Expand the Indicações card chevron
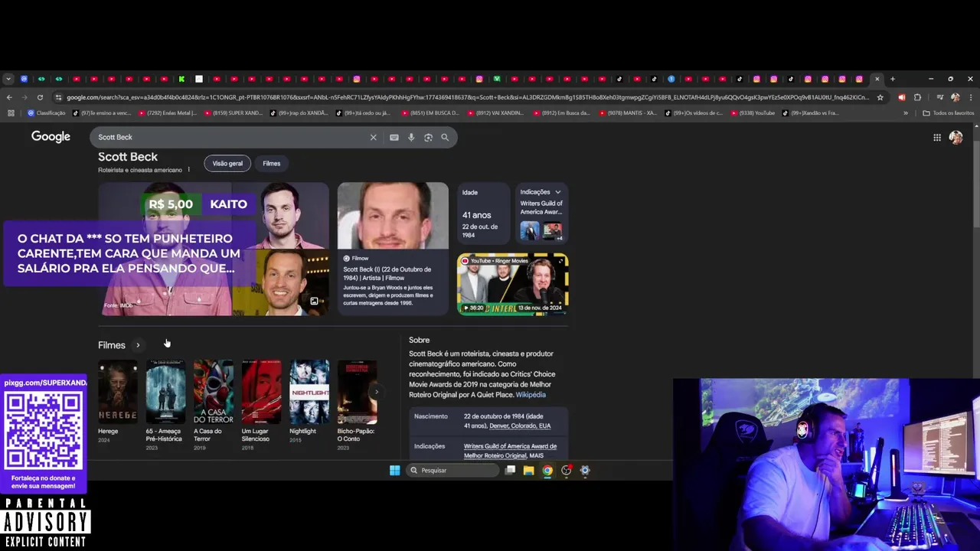The height and width of the screenshot is (551, 980). tap(557, 192)
